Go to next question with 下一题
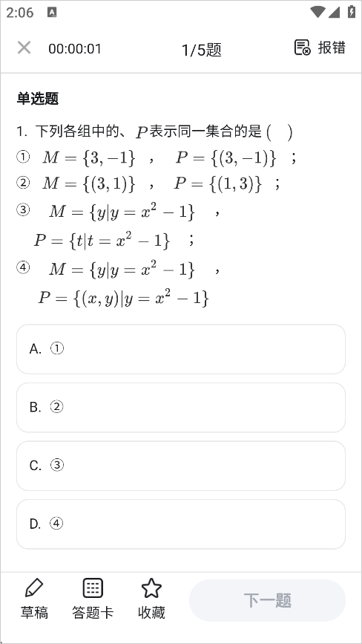362x644 pixels. pyautogui.click(x=267, y=600)
